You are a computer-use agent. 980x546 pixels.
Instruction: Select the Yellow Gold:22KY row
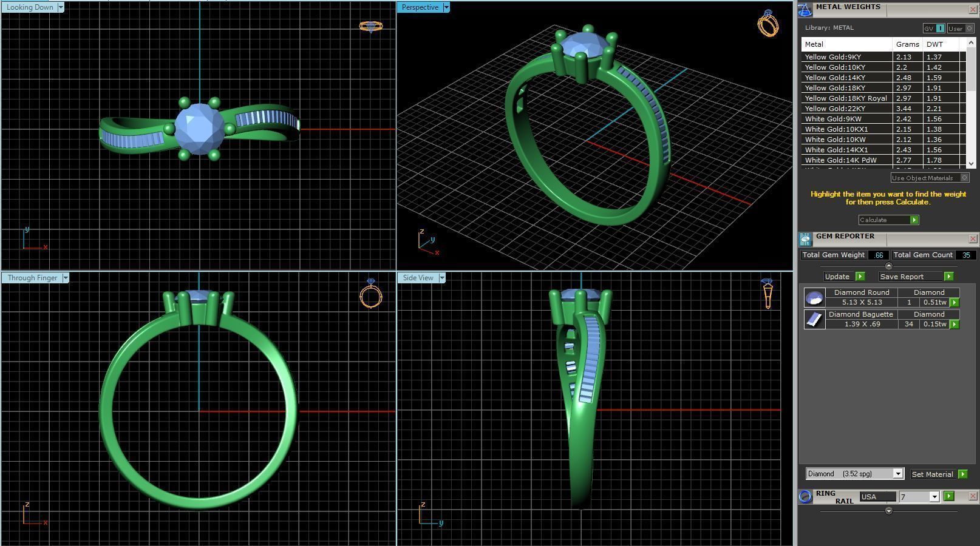(883, 109)
